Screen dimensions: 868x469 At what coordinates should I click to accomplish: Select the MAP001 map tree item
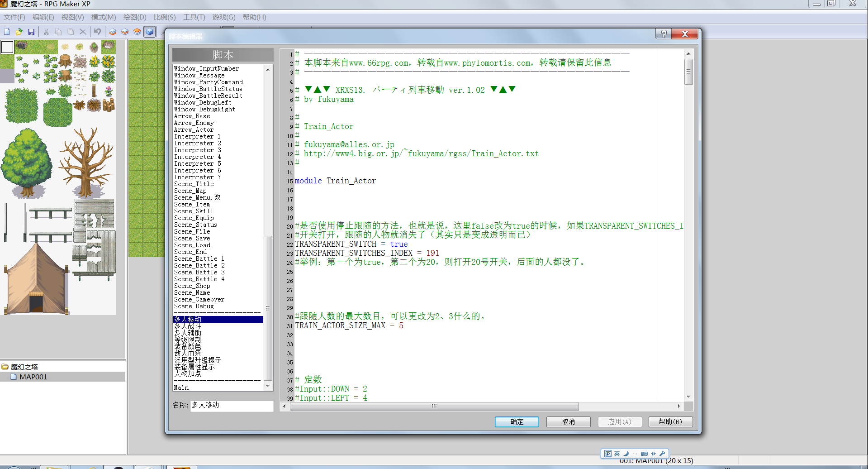point(33,377)
